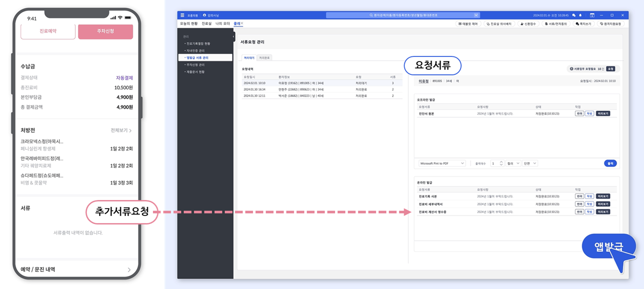The image size is (644, 289).
Task: Open 진료기록열람 현황 in sidebar
Action: coord(198,44)
